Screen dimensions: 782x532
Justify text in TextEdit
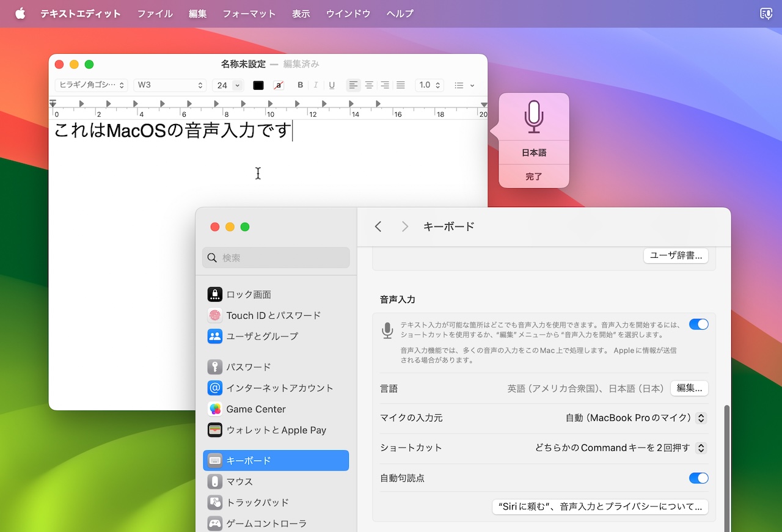(401, 86)
